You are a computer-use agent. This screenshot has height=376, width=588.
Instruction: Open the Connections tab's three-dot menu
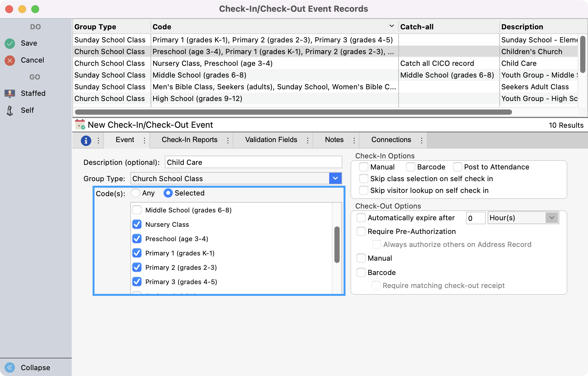tap(420, 140)
